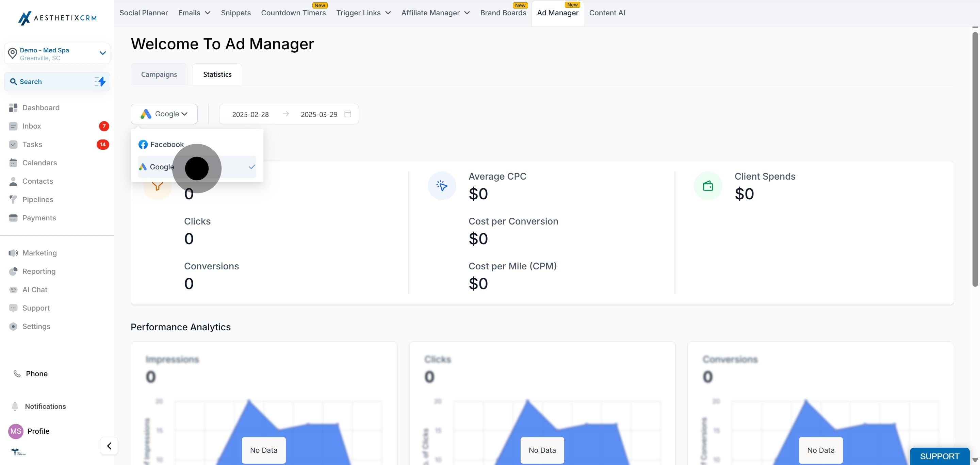
Task: Click the date range calendar icon
Action: pos(347,114)
